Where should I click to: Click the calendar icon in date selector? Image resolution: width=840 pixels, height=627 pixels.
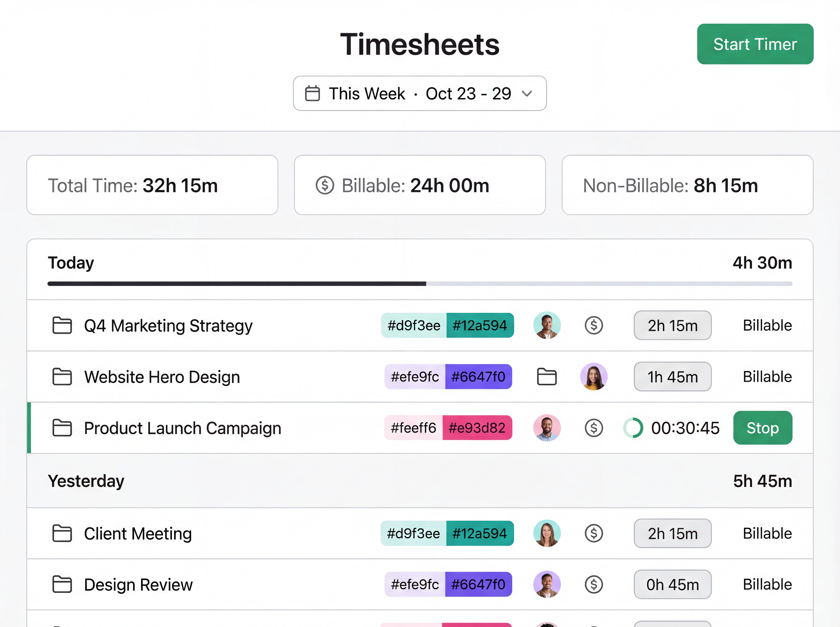tap(312, 93)
